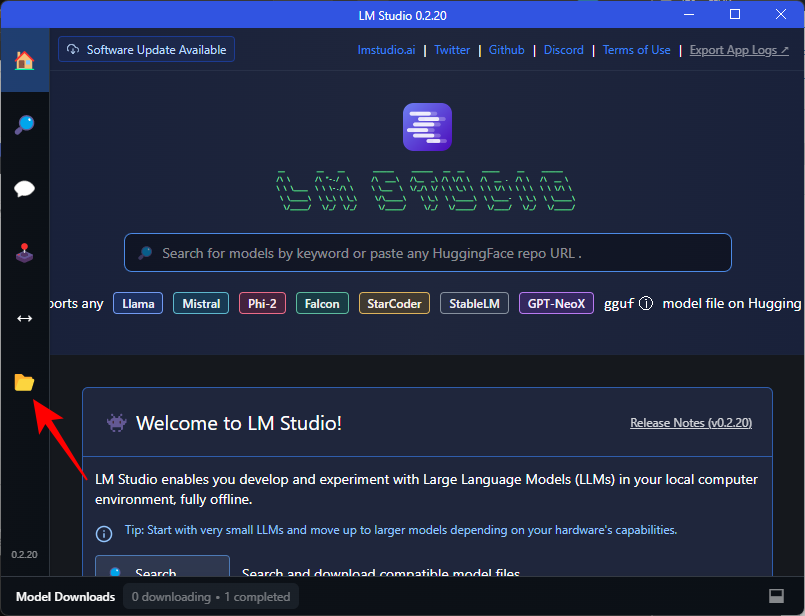Click the Model Downloads label
Screen dimensions: 805x616
[65, 596]
